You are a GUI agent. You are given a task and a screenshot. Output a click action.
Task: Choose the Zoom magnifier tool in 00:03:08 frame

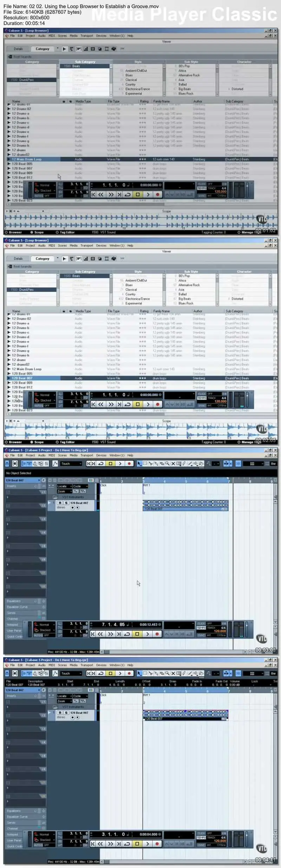coord(168,464)
